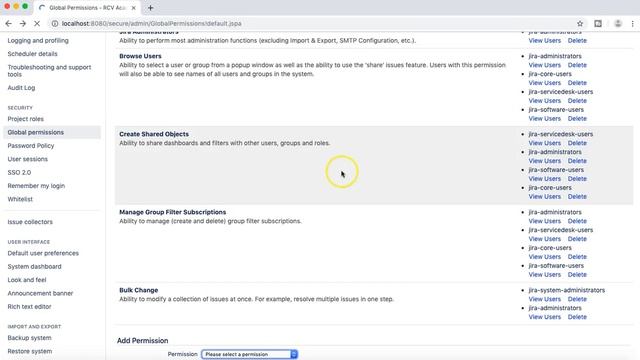This screenshot has width=640, height=360.
Task: View Users for Create Shared Objects jira-administrators
Action: (544, 161)
